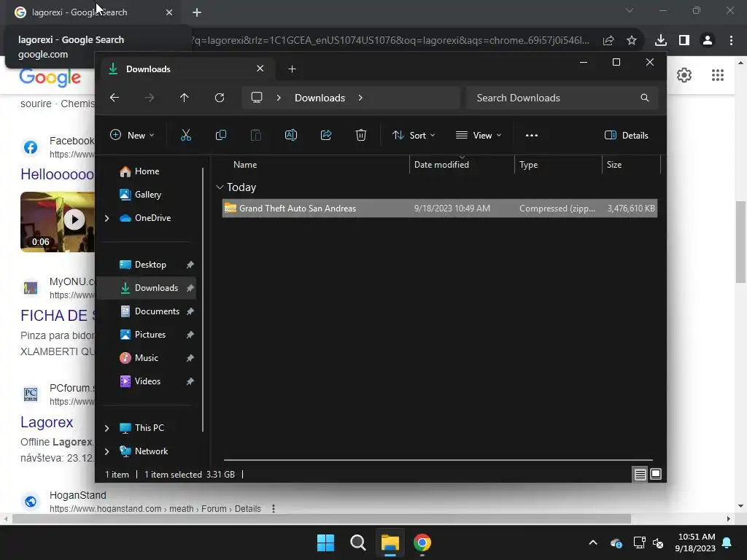The image size is (747, 560).
Task: Click the share page icon in Chrome address bar
Action: pos(608,41)
